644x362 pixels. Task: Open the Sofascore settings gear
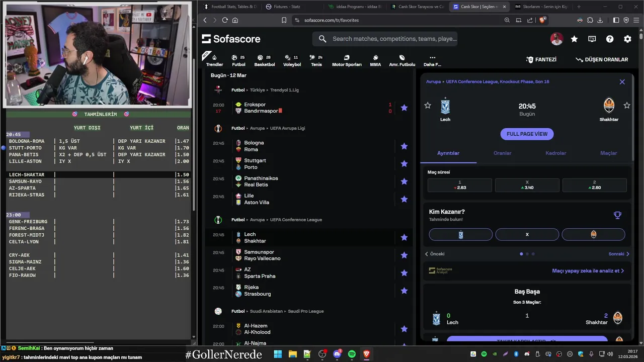point(627,39)
